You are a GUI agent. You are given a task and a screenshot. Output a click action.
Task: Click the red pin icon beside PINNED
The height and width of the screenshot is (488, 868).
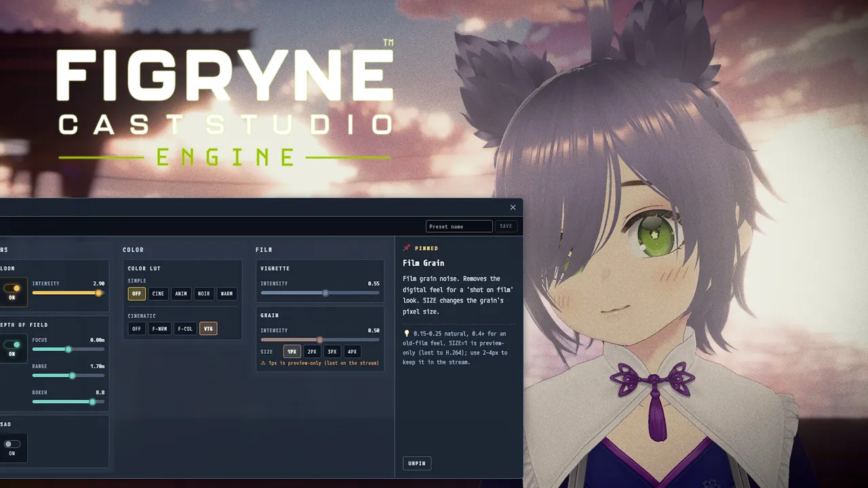point(407,248)
